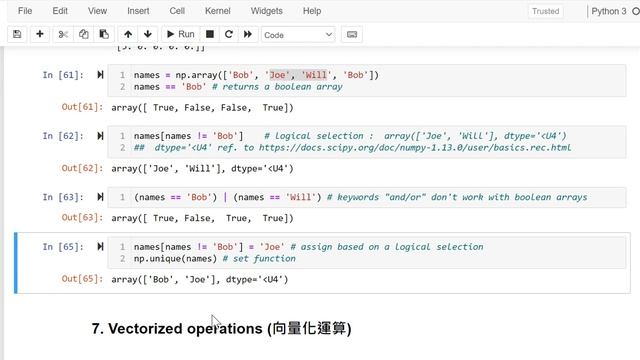Click output array(['Bob', 'Joe'], dtype='<U4')
The width and height of the screenshot is (640, 360).
pos(200,280)
